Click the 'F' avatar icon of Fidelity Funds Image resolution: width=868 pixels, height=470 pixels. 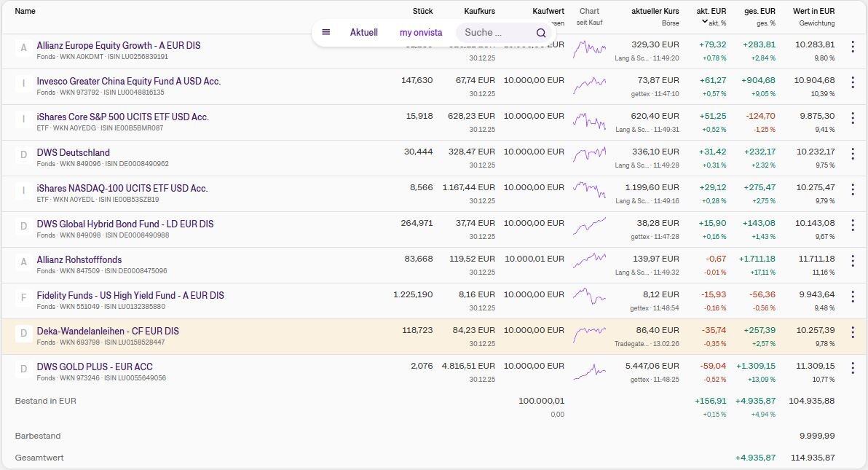click(x=23, y=297)
